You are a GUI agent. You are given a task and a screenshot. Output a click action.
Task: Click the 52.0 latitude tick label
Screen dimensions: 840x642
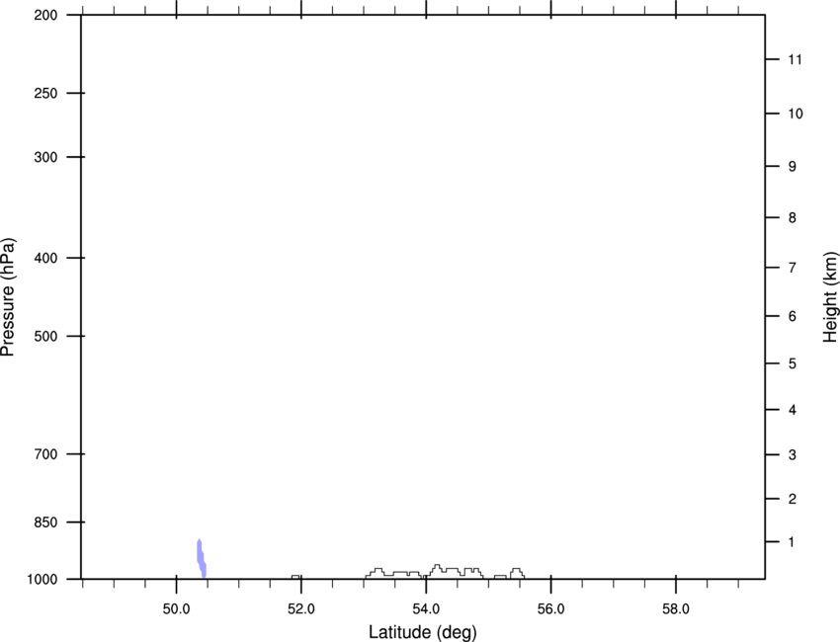pyautogui.click(x=301, y=609)
